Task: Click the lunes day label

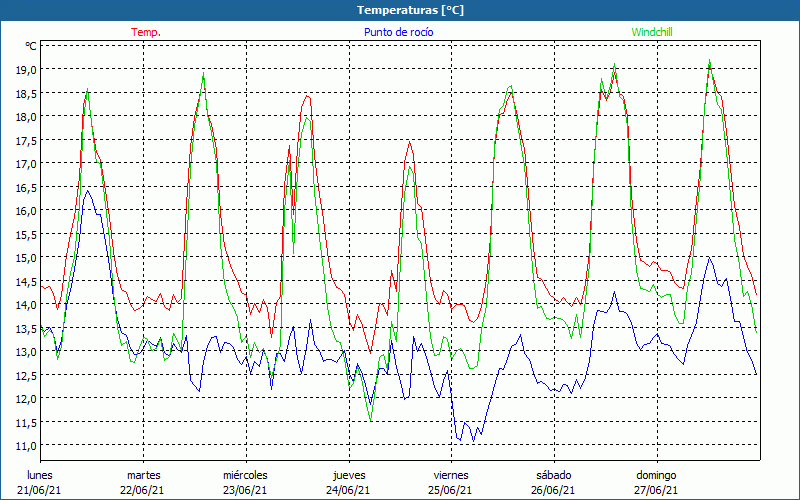Action: pyautogui.click(x=40, y=475)
